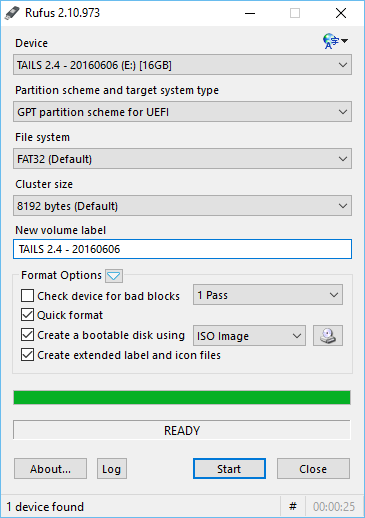Expand the Cluster size dropdown

pos(182,206)
